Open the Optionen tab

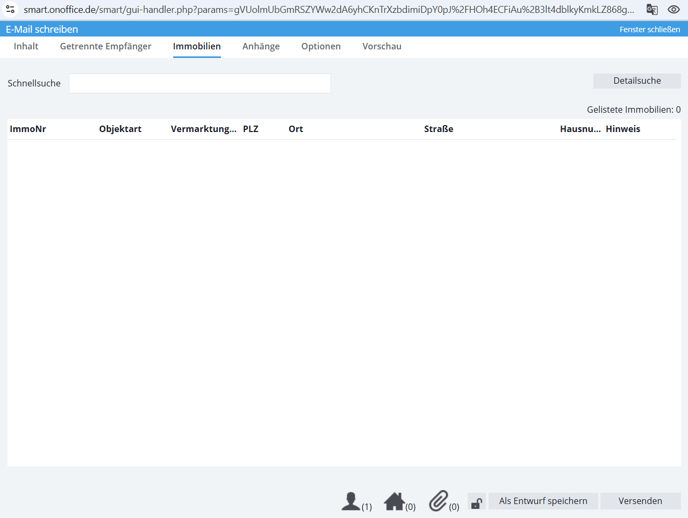[x=321, y=46]
